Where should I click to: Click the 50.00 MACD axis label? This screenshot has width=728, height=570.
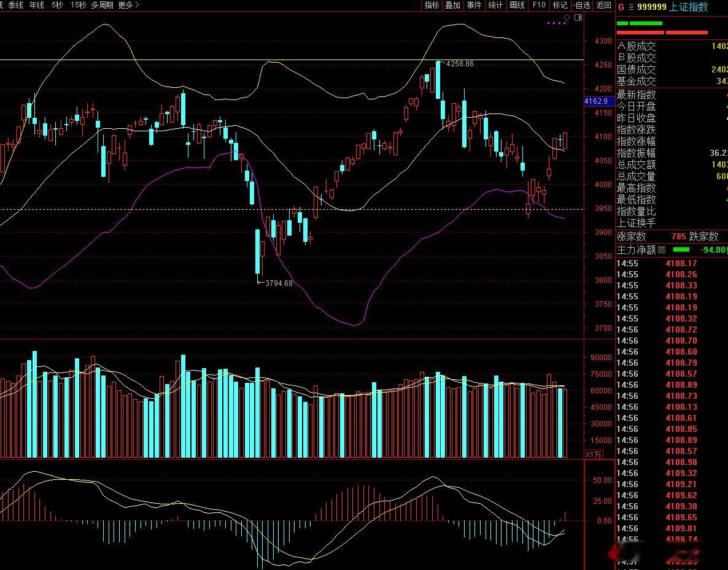(x=602, y=480)
